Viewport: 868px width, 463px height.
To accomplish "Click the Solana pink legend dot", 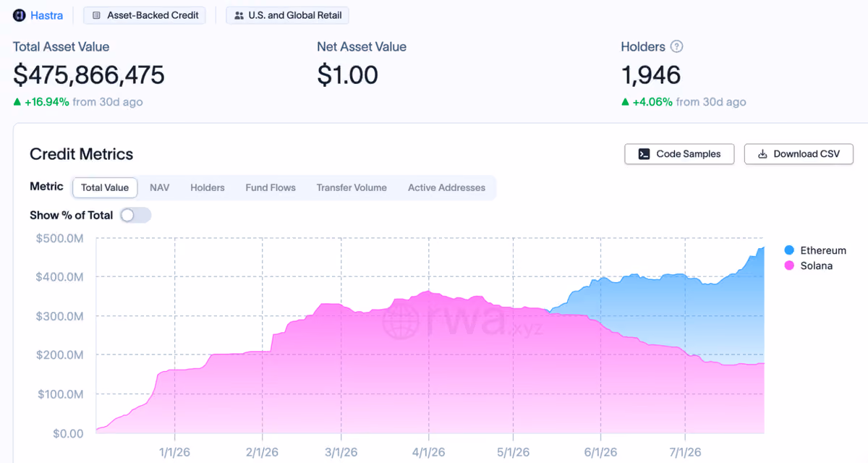I will [x=789, y=266].
